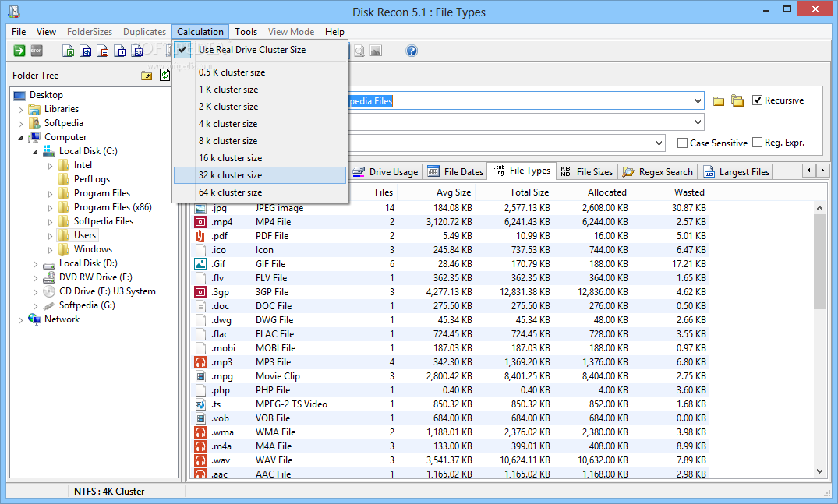Screen dimensions: 838x504
Task: Choose 32 k cluster size option
Action: [260, 175]
